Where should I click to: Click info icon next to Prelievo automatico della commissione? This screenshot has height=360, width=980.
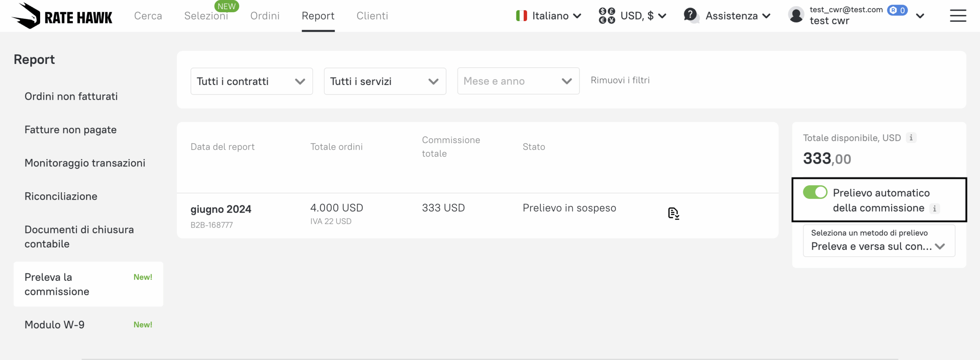coord(934,209)
